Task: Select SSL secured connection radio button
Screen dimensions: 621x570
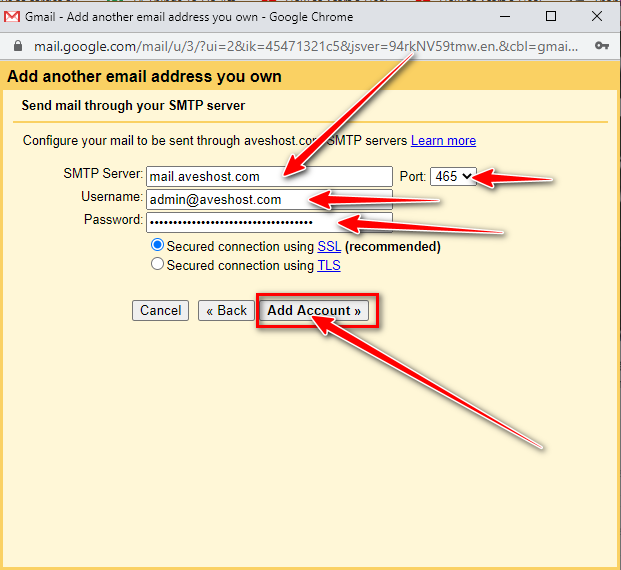Action: click(x=157, y=245)
